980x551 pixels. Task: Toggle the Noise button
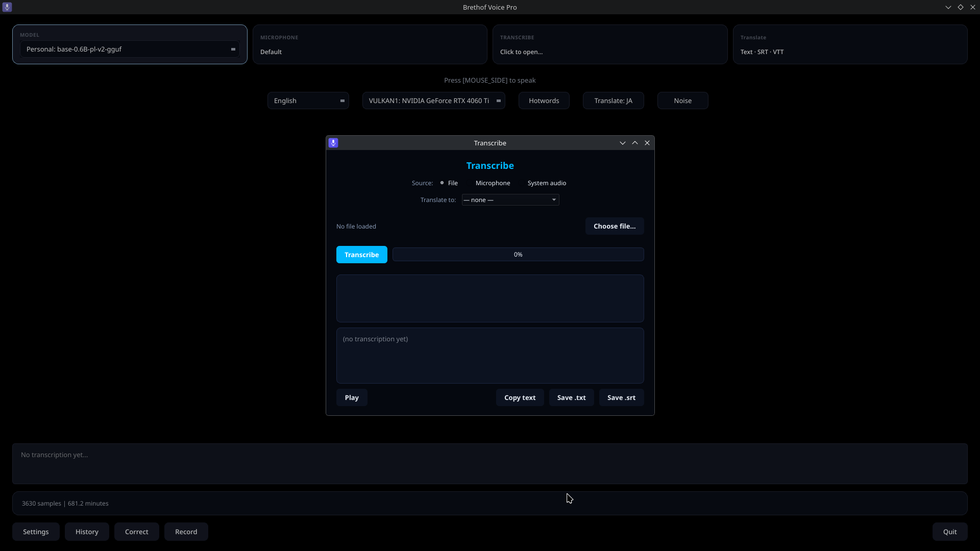tap(683, 101)
